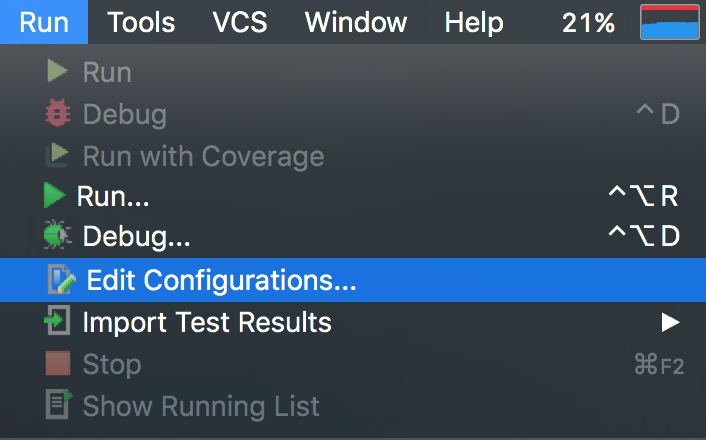Open the Tools menu
This screenshot has width=706, height=440.
click(x=141, y=22)
